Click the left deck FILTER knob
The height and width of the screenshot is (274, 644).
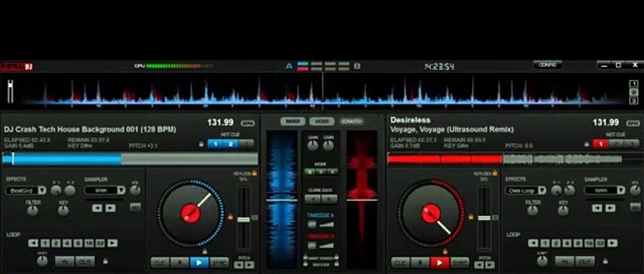(33, 210)
